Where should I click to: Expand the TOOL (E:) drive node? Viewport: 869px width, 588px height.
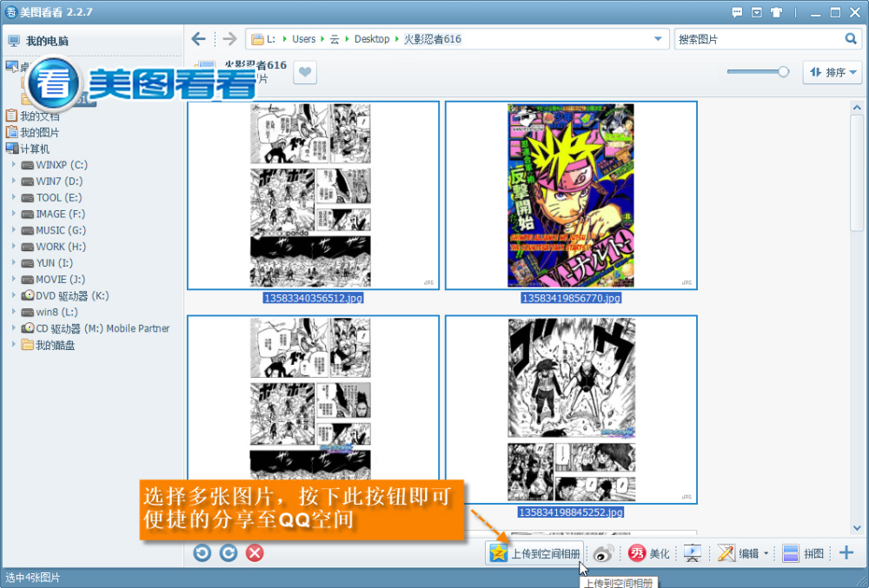click(14, 197)
